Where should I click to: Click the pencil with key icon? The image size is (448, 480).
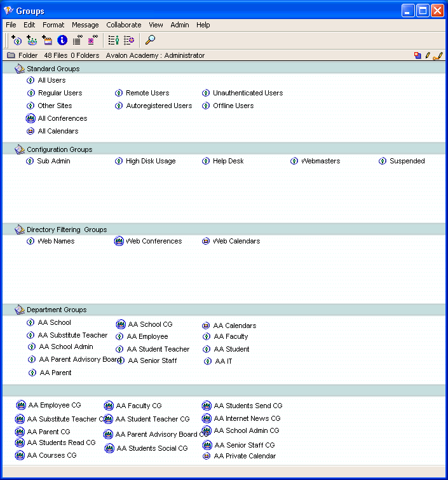[x=438, y=55]
